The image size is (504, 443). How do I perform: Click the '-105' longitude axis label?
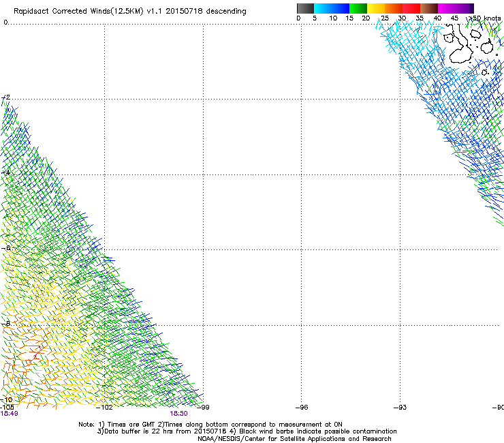point(7,408)
